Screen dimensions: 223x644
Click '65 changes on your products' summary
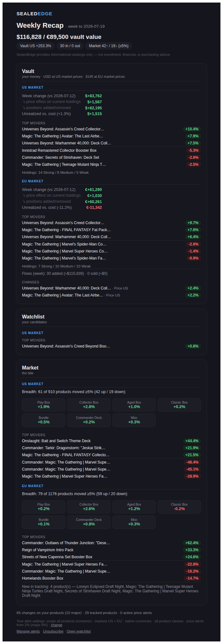pos(84,613)
